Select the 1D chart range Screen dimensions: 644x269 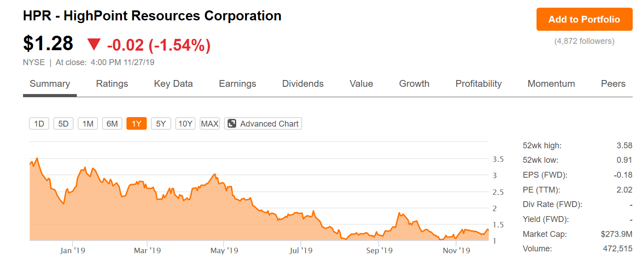[x=39, y=123]
